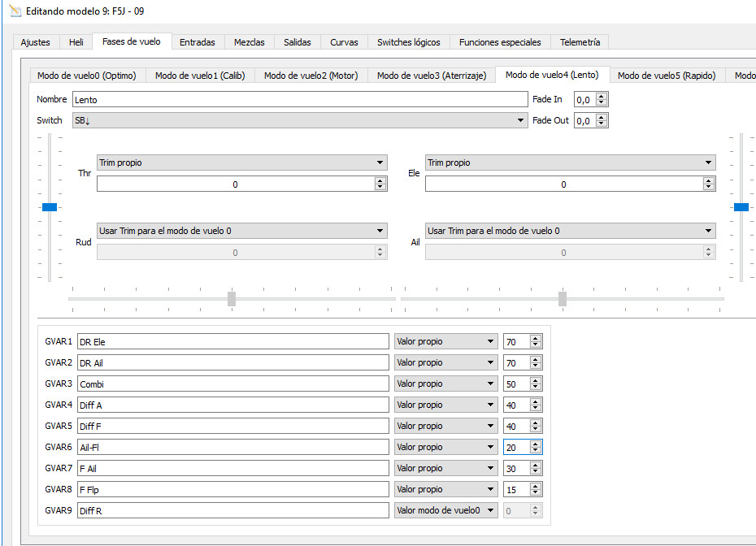Increase Fade In value with up arrow
This screenshot has width=756, height=546.
pyautogui.click(x=602, y=96)
